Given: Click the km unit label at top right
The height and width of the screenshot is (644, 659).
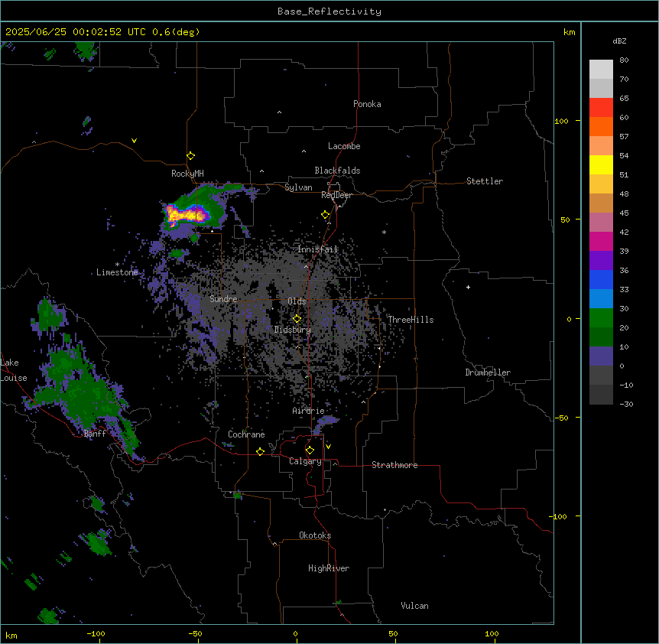Looking at the screenshot, I should [x=570, y=32].
